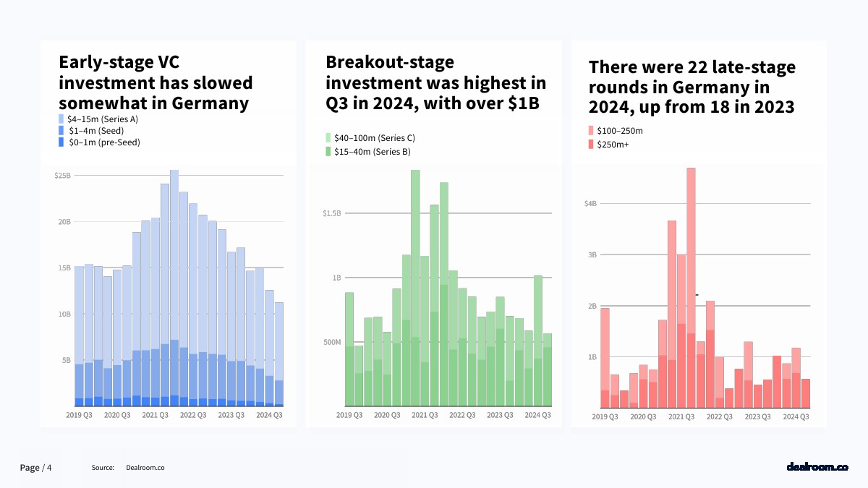
Task: Toggle the $100–250m legend swatch
Action: click(591, 131)
